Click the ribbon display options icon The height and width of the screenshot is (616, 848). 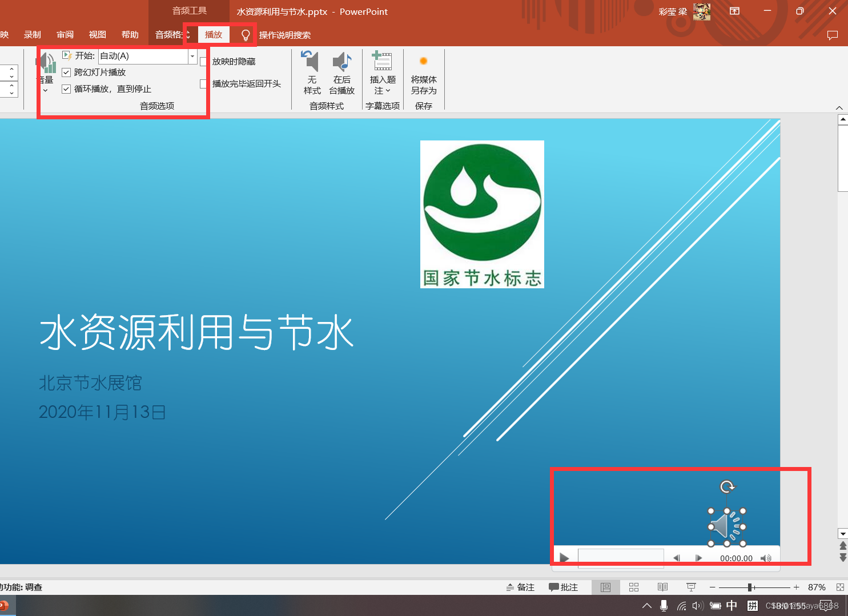[735, 11]
